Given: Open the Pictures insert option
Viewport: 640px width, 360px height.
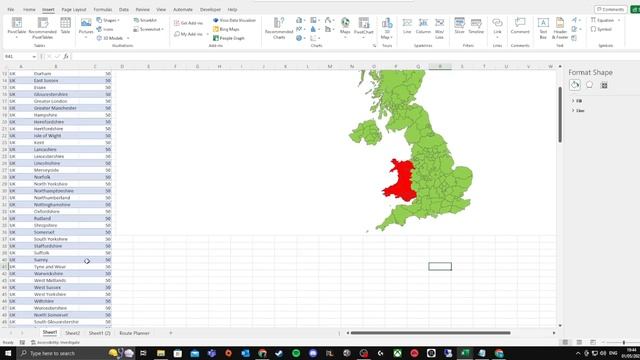Looking at the screenshot, I should coord(86,28).
